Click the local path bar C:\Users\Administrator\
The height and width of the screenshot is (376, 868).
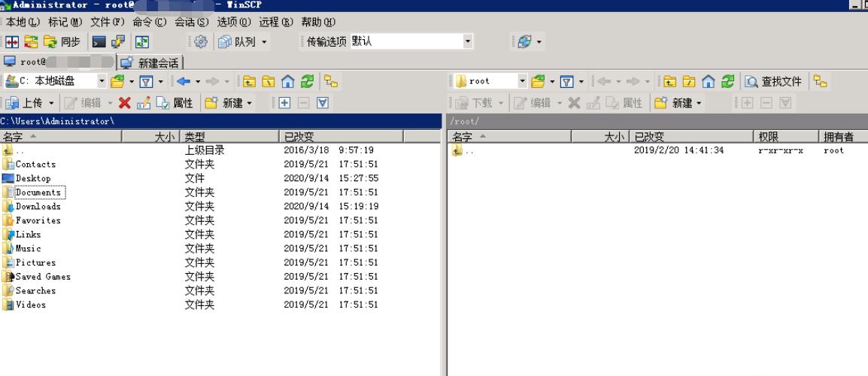[221, 121]
